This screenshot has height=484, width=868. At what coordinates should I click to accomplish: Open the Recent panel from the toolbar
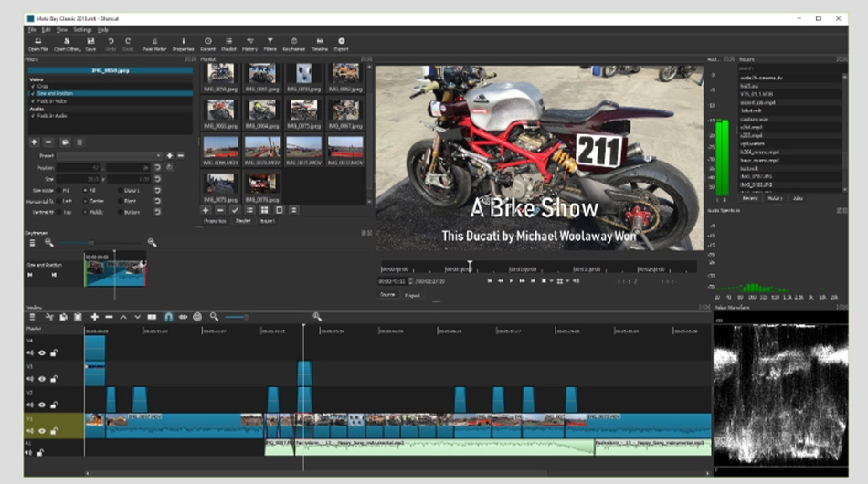point(208,44)
